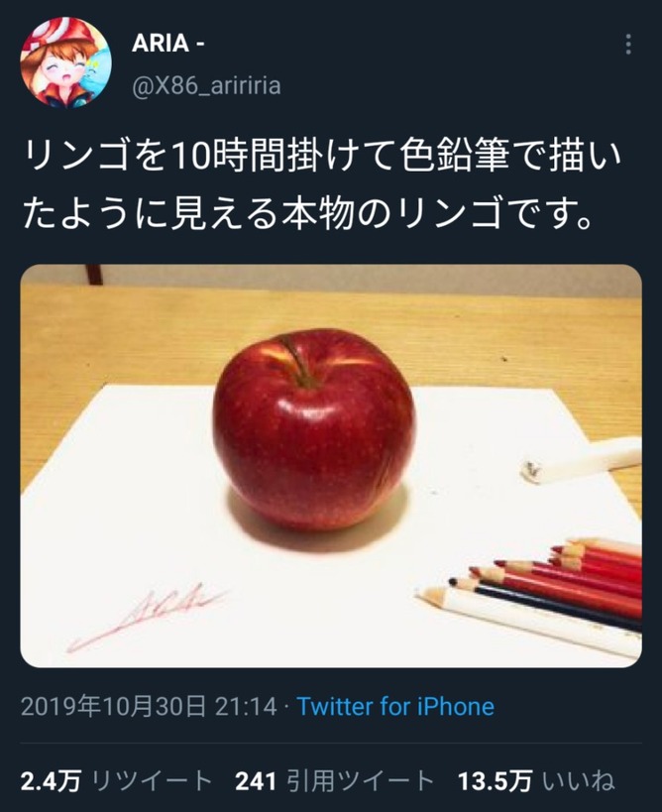Tap the 13.5万 like count number
Viewport: 662px width, 812px height.
496,781
